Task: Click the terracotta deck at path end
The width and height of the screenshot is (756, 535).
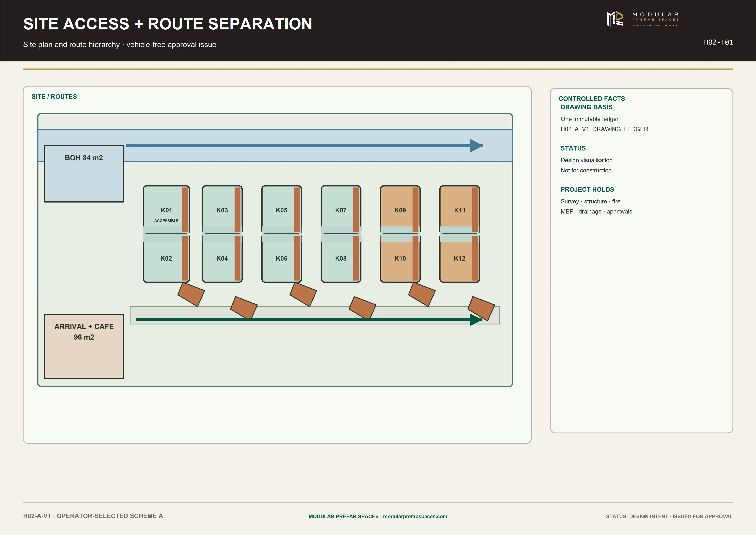Action: click(481, 308)
